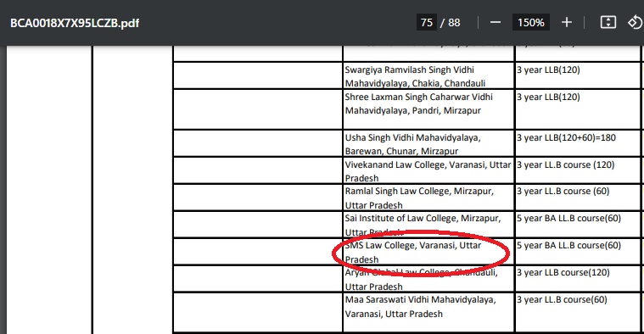Screen dimensions: 644x334
Task: Select Ramlal Singh Law College, Mirzapur cell
Action: point(428,198)
